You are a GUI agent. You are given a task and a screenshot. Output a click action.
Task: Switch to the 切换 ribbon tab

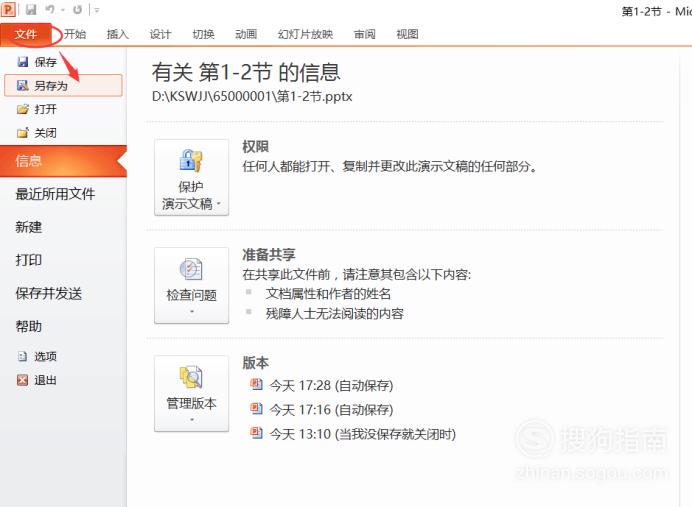click(203, 34)
